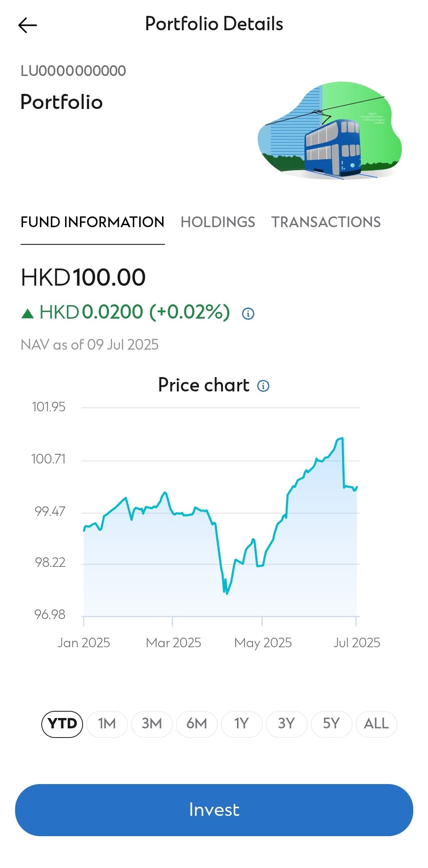Switch to the HOLDINGS tab
The width and height of the screenshot is (428, 868).
point(218,222)
